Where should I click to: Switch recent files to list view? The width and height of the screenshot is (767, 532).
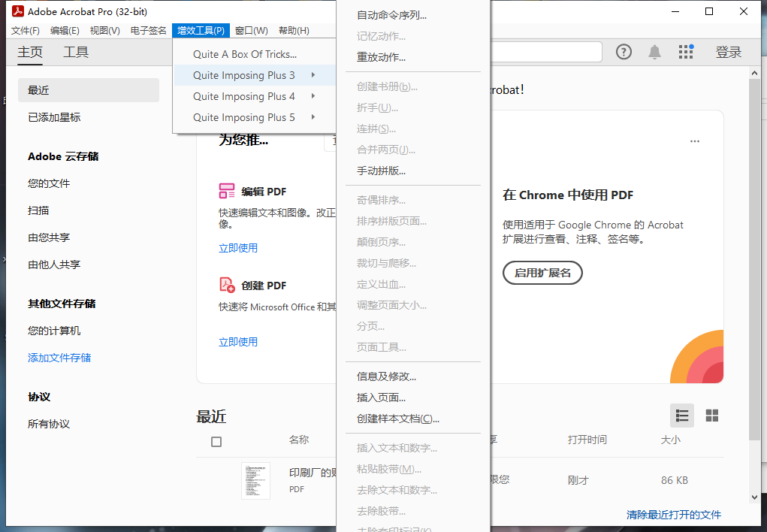tap(682, 416)
